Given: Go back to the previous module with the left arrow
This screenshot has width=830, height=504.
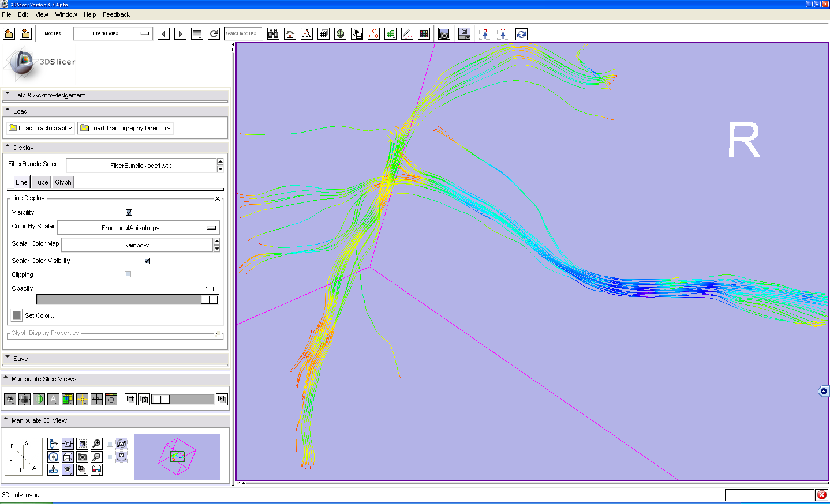Looking at the screenshot, I should coord(164,34).
